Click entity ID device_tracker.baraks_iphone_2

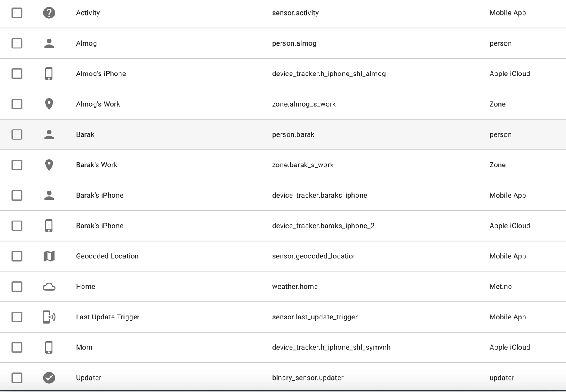coord(323,226)
